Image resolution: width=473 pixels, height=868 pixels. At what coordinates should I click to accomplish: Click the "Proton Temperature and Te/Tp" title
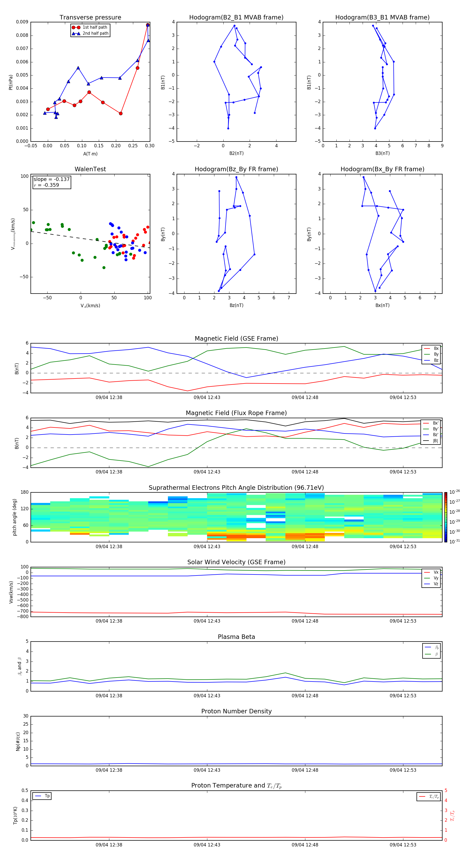[x=236, y=786]
